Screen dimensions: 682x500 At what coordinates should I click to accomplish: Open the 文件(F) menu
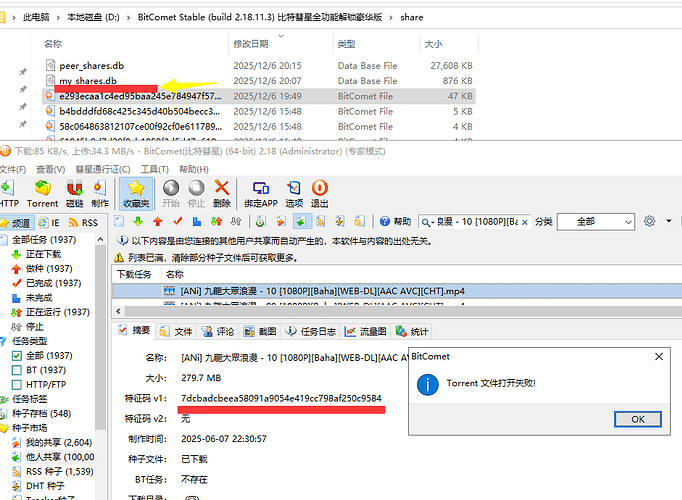click(13, 169)
